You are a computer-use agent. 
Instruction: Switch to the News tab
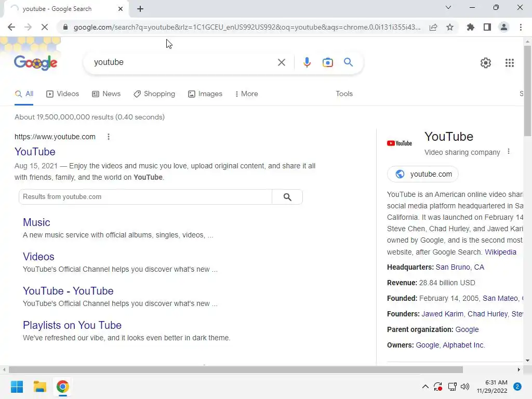point(106,94)
